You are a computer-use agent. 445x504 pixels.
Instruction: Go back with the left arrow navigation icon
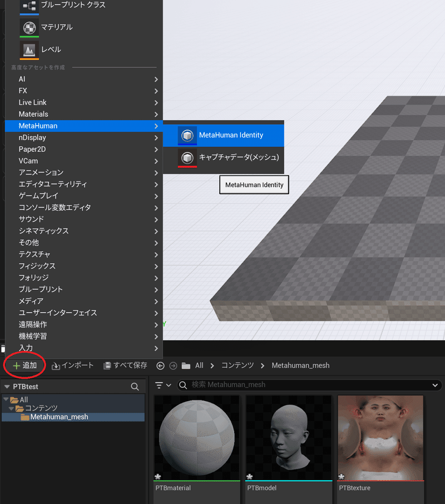pyautogui.click(x=160, y=366)
